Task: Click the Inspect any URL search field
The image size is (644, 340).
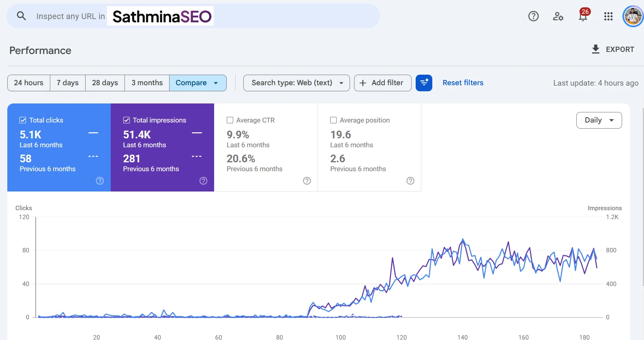Action: tap(193, 16)
